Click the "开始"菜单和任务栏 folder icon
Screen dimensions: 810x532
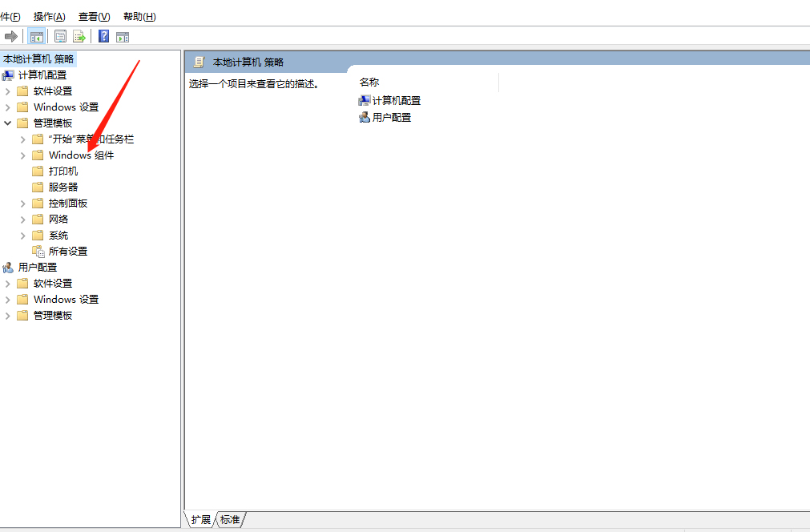pos(38,139)
